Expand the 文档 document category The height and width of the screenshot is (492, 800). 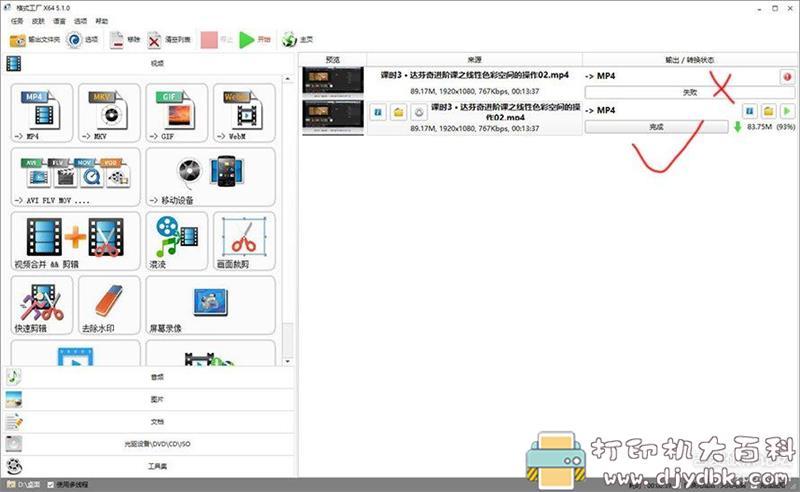(149, 422)
